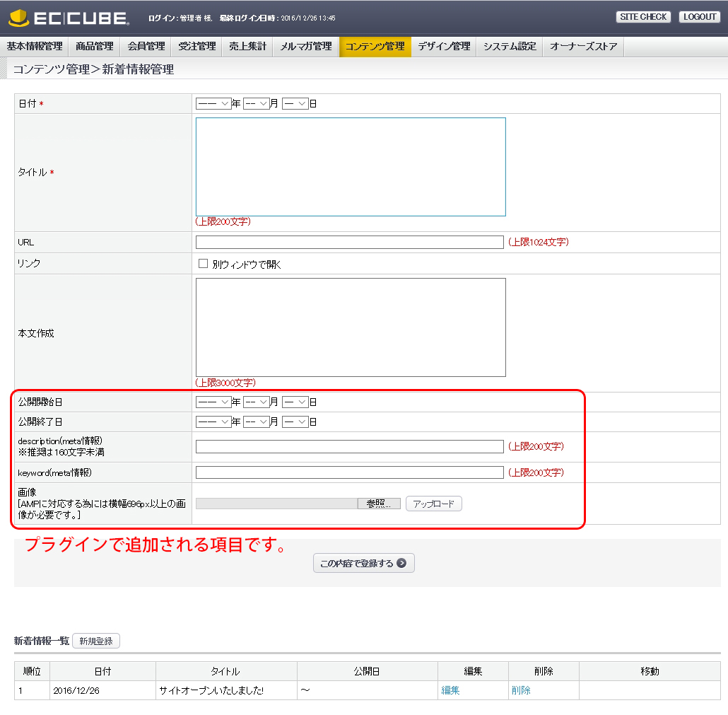Open the 日付 month dropdown
The image size is (728, 715).
click(x=257, y=103)
